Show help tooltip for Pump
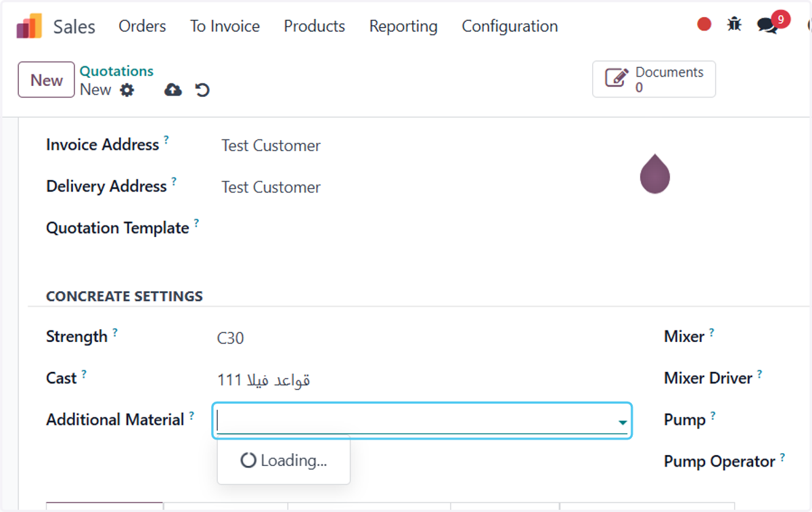Viewport: 812px width, 512px height. [x=713, y=414]
